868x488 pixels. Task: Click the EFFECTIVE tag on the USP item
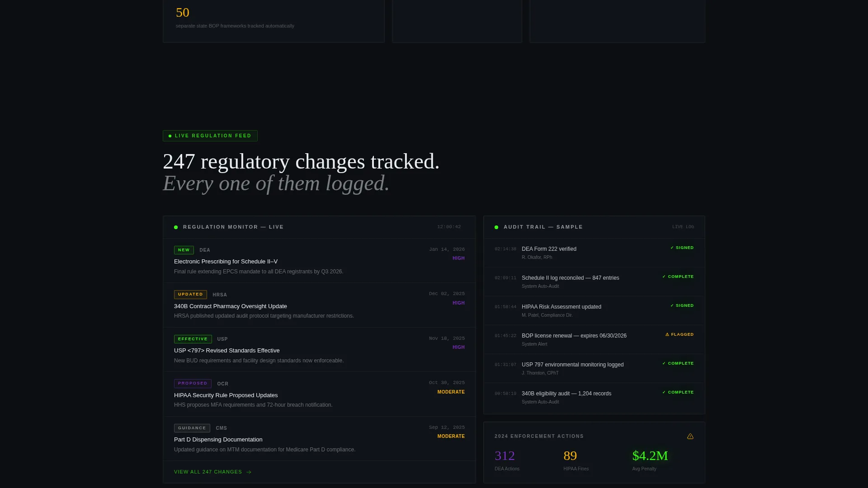point(193,339)
